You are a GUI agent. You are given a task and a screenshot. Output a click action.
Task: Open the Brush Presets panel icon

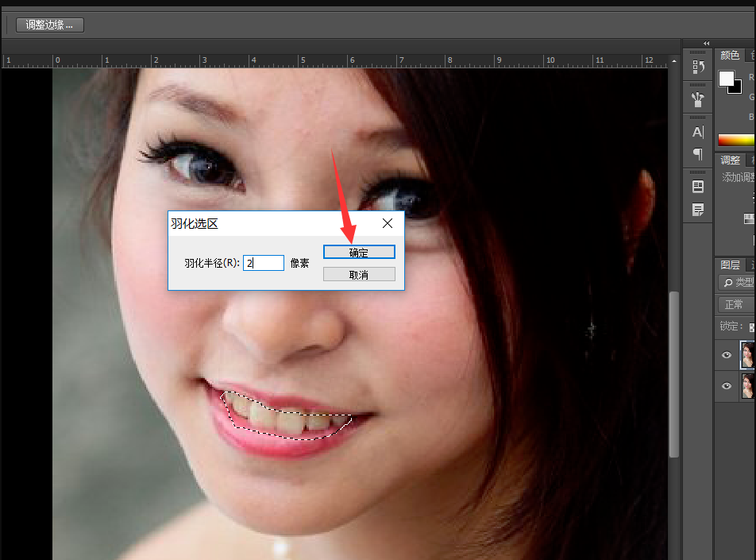[698, 99]
